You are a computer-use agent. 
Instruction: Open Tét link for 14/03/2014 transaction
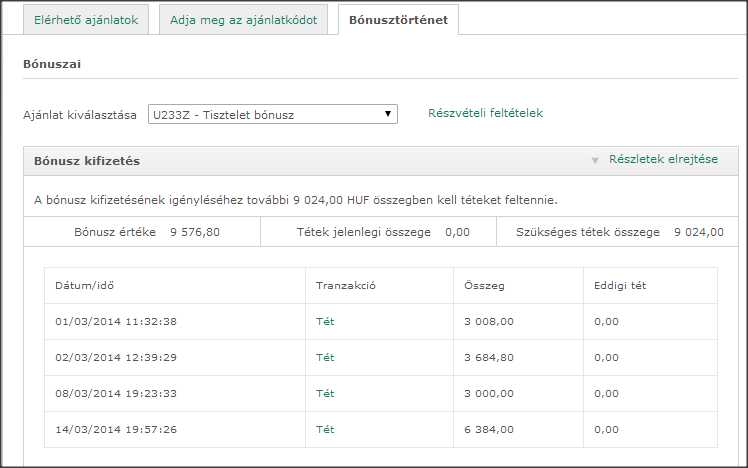coord(325,429)
